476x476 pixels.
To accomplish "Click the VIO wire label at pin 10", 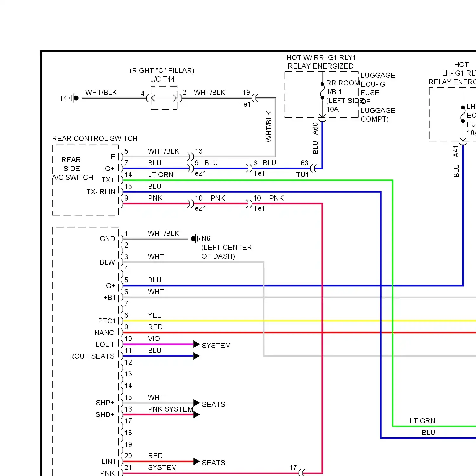I will pos(154,339).
